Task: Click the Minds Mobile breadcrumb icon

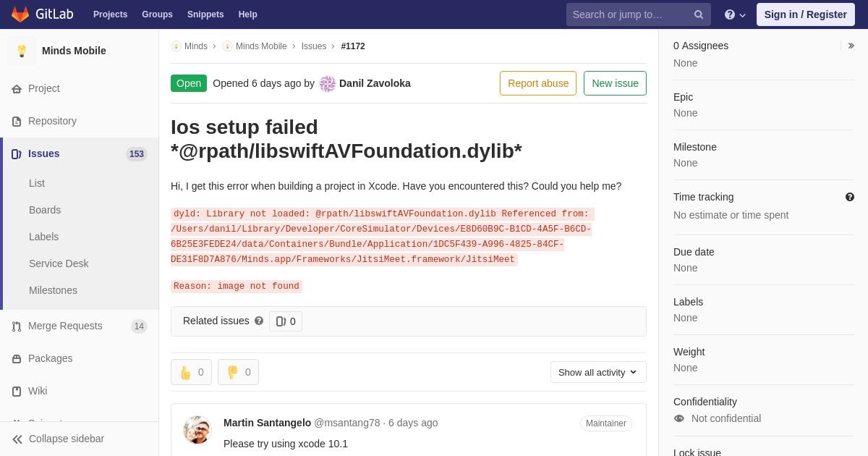Action: (x=227, y=46)
